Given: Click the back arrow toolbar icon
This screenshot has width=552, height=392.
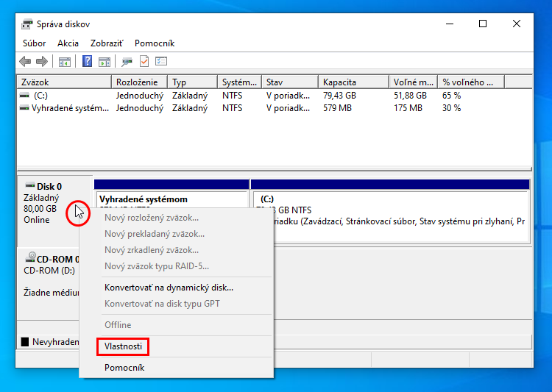Looking at the screenshot, I should (25, 62).
